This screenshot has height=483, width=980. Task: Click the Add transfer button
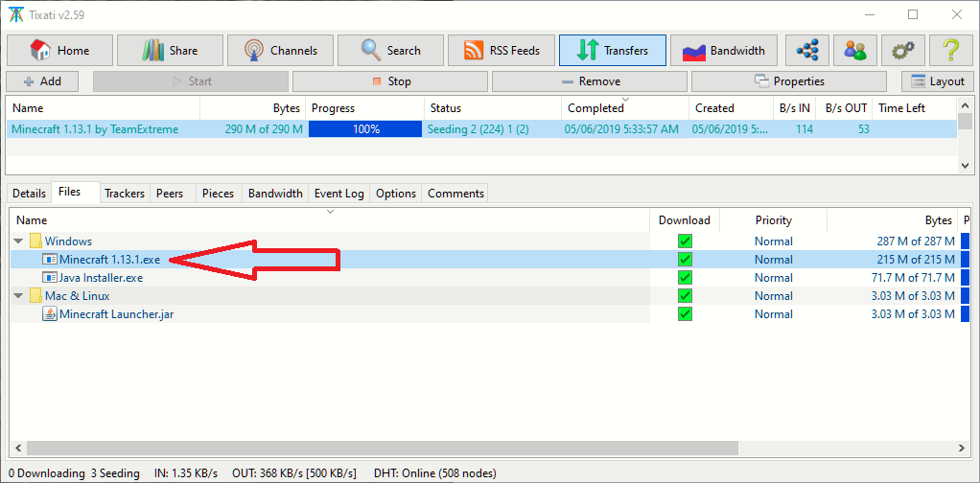click(x=42, y=81)
